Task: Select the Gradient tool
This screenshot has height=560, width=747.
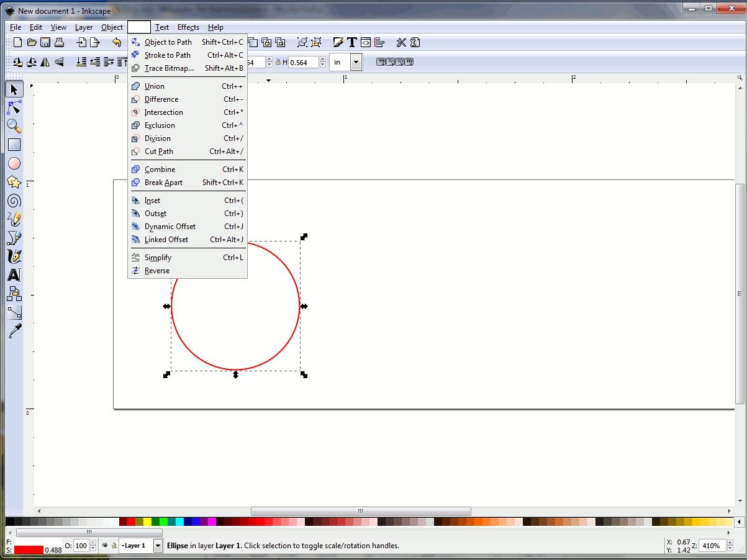Action: [14, 312]
